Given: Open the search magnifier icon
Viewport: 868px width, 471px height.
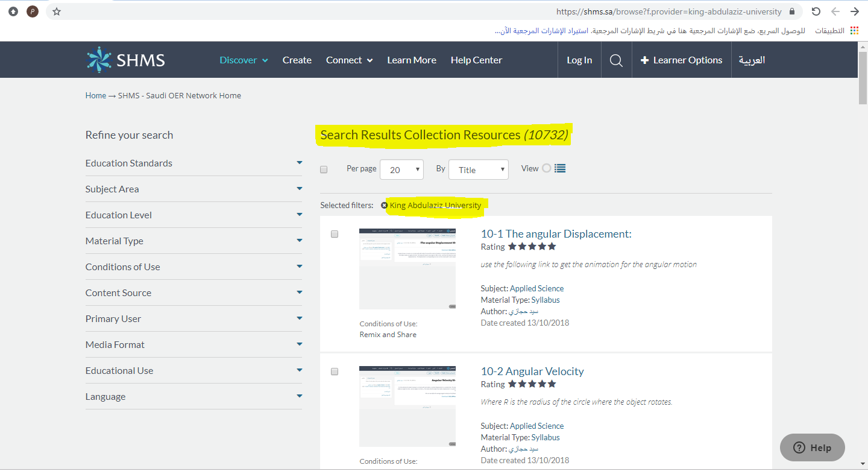Looking at the screenshot, I should [x=616, y=60].
